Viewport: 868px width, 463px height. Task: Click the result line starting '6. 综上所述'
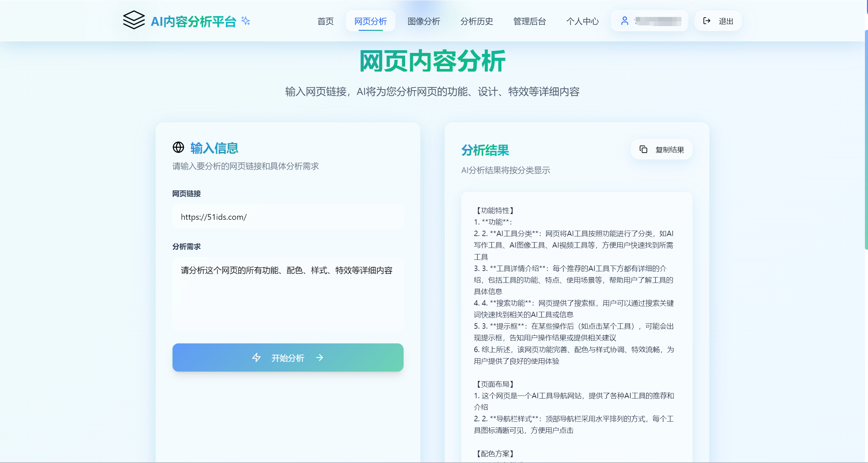click(574, 355)
